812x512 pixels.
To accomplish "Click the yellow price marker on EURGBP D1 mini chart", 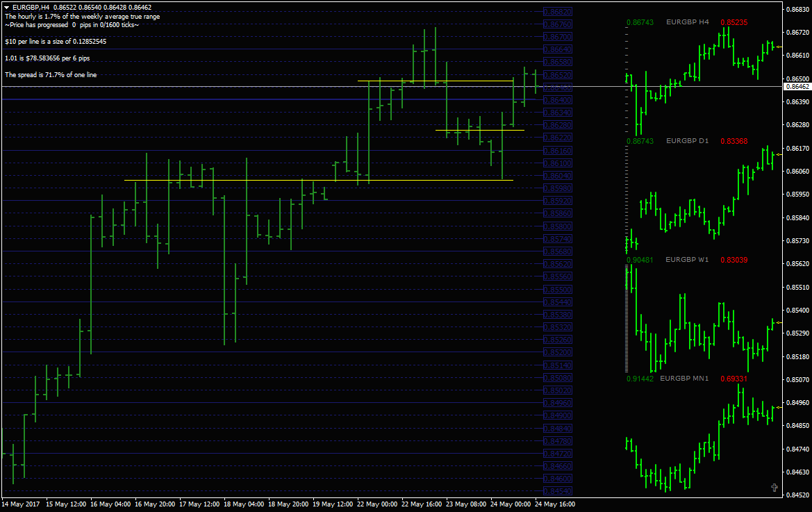I will [x=779, y=154].
